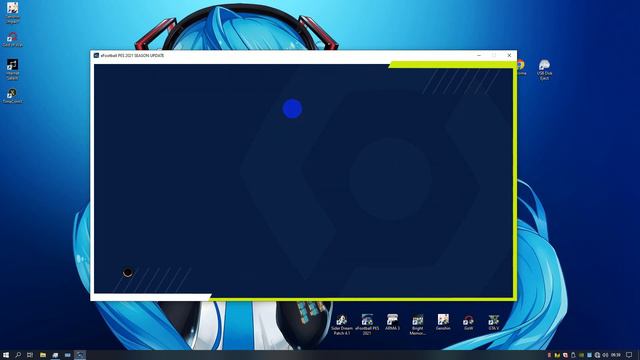
Task: Click the PES window title bar app icon
Action: (96, 55)
